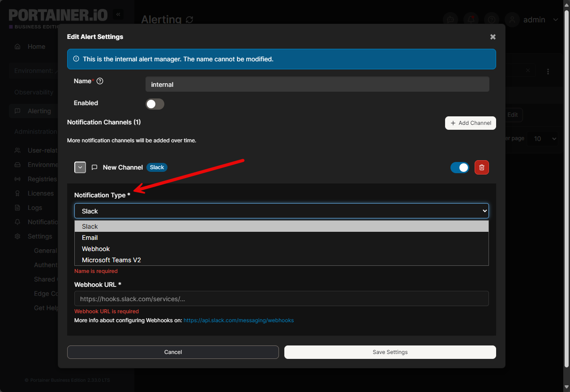The width and height of the screenshot is (570, 392).
Task: Click the header notification bell icon
Action: (x=471, y=20)
